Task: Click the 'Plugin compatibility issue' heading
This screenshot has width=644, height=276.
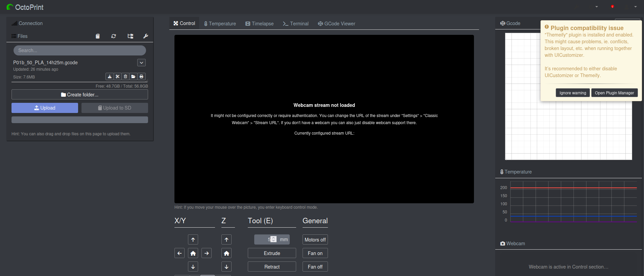Action: 587,28
